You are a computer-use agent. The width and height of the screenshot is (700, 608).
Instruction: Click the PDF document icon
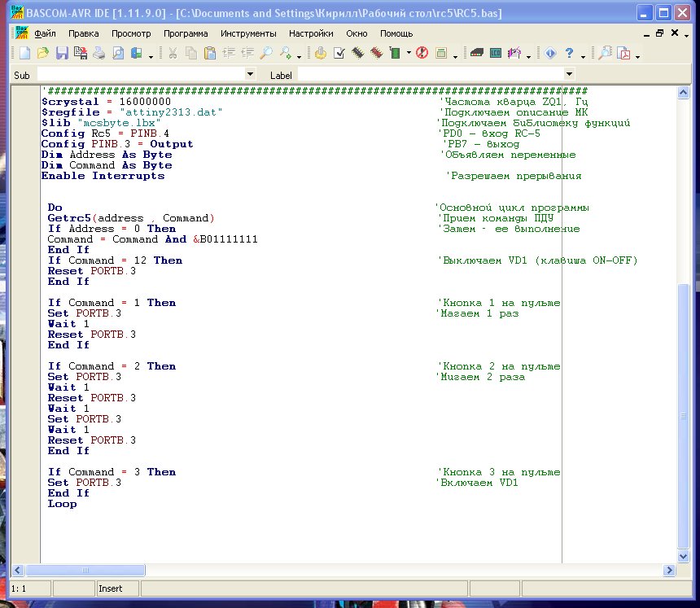tap(624, 54)
